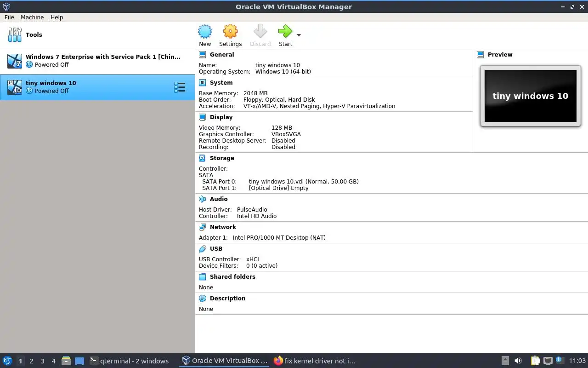Click the 2048 MB base memory value

[x=255, y=93]
